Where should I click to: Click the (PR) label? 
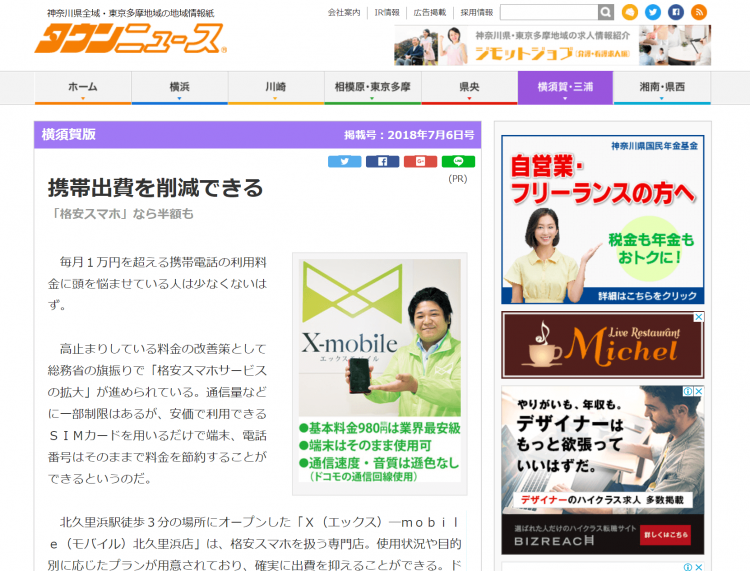click(x=458, y=179)
